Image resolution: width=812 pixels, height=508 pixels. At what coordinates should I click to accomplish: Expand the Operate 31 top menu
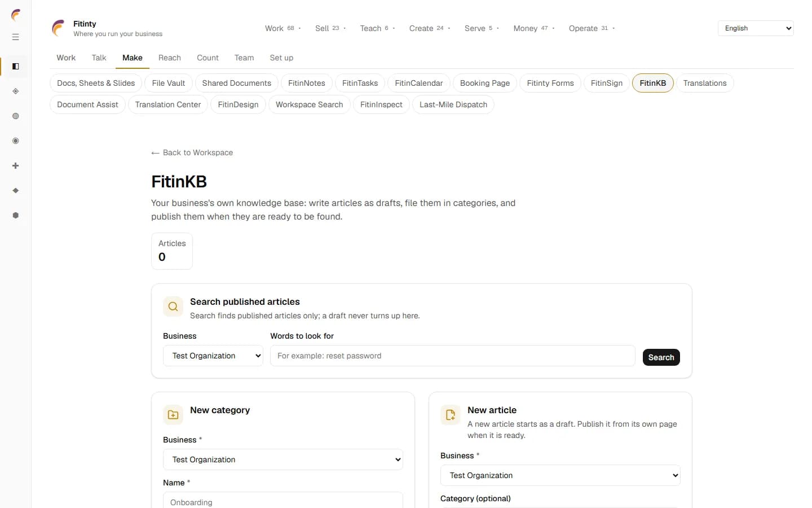click(x=592, y=28)
